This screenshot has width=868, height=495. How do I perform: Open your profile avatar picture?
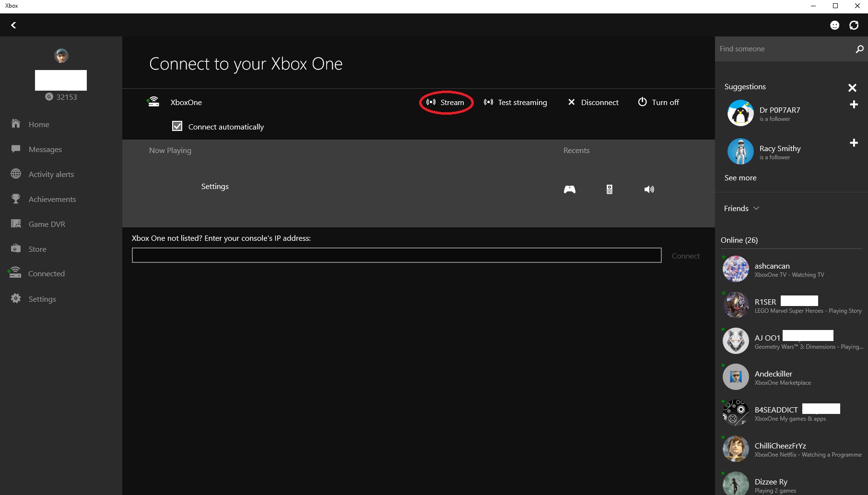(x=61, y=56)
